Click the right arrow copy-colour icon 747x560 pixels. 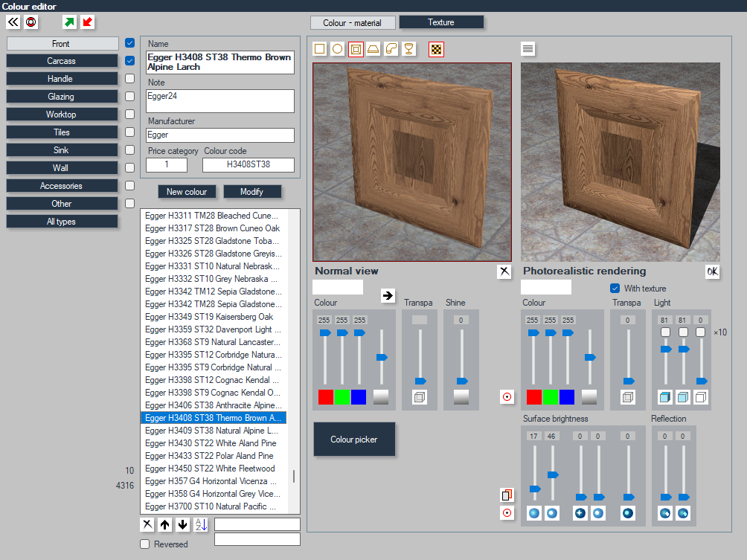click(388, 296)
